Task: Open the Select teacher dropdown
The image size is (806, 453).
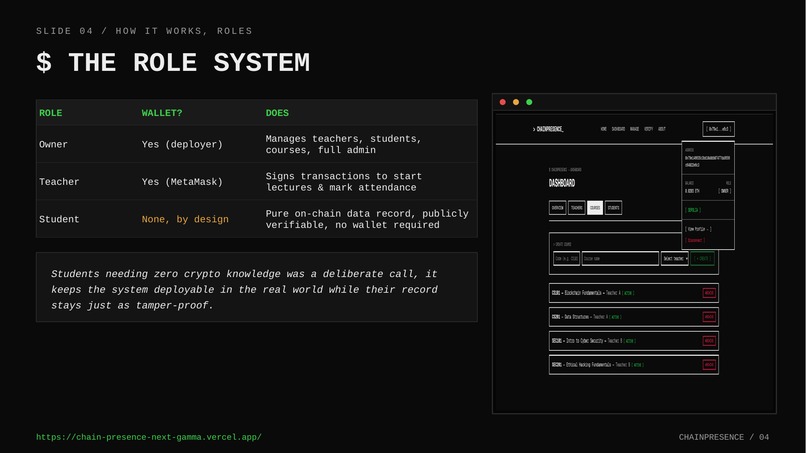Action: coord(674,259)
